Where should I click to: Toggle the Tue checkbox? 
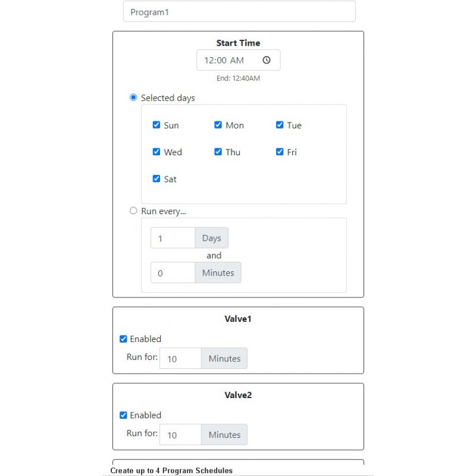[x=280, y=125]
